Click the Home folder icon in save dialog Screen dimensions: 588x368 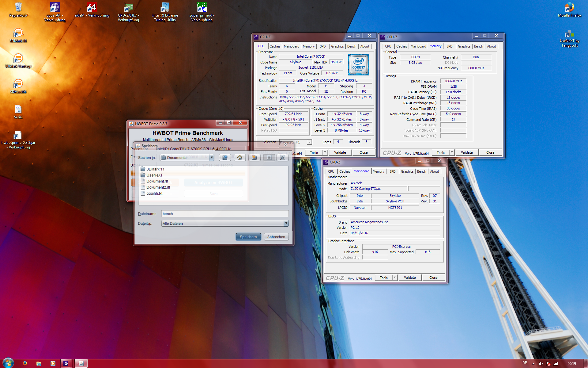239,157
